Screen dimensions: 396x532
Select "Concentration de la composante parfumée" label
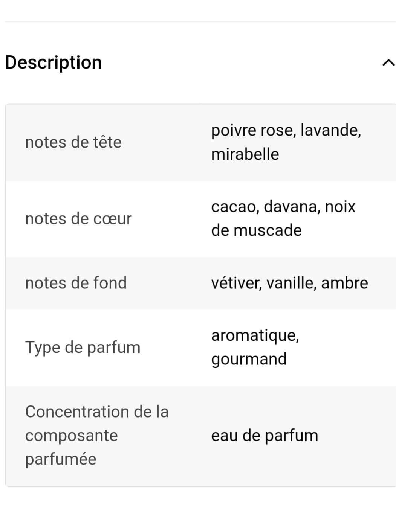(97, 435)
